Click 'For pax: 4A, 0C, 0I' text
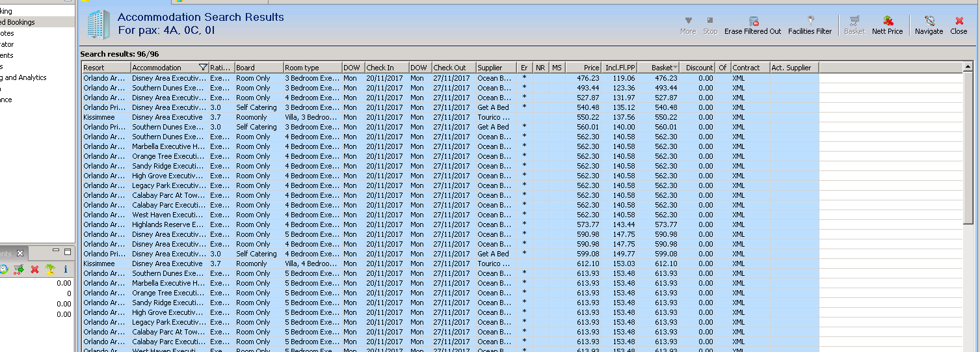980x352 pixels. click(166, 30)
